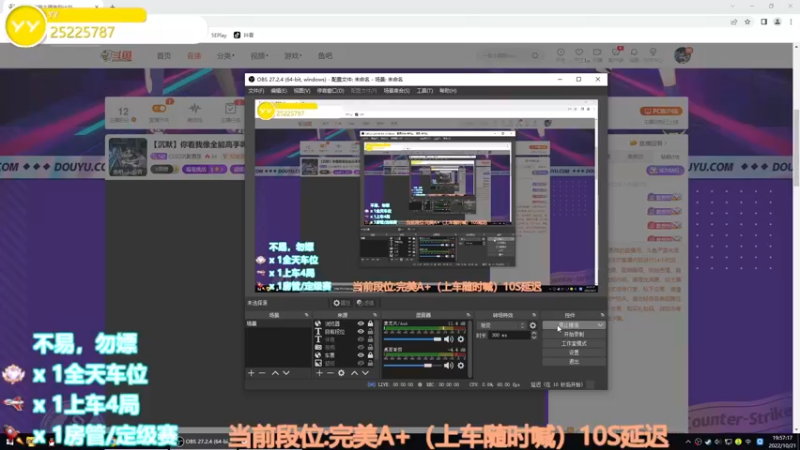Click the 麦克风/Aux volume slider

pyautogui.click(x=412, y=339)
